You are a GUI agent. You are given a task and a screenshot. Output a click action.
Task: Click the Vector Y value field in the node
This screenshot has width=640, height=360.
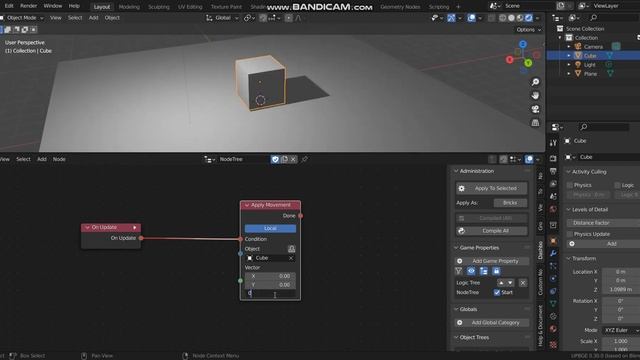(270, 285)
